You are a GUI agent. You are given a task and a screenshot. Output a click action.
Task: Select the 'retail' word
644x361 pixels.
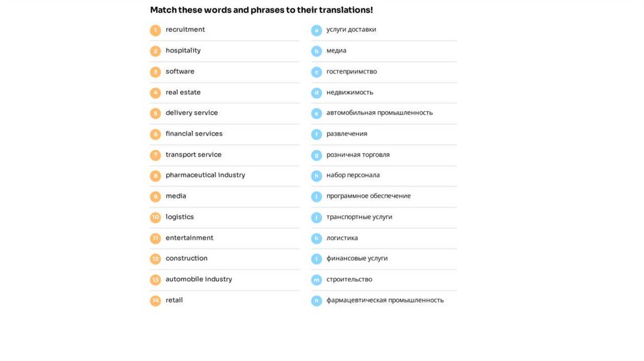pos(174,300)
